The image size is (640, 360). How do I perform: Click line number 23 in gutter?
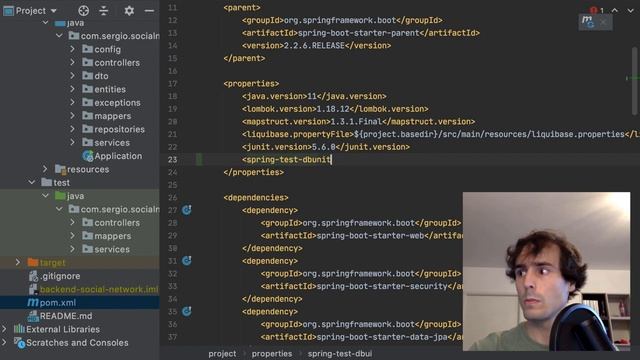click(173, 160)
